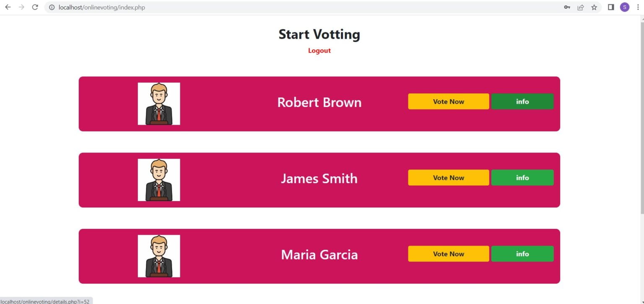This screenshot has width=644, height=304.
Task: Vote Now for Robert Brown
Action: [x=448, y=102]
